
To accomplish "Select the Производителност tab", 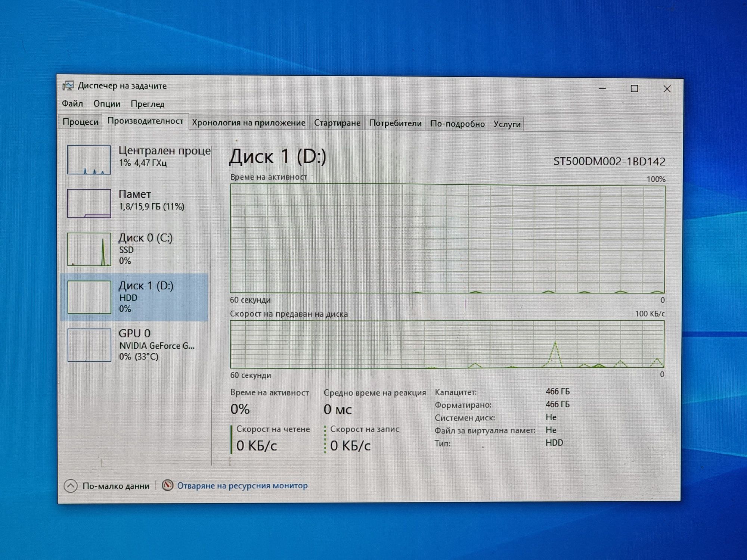I will [x=145, y=121].
